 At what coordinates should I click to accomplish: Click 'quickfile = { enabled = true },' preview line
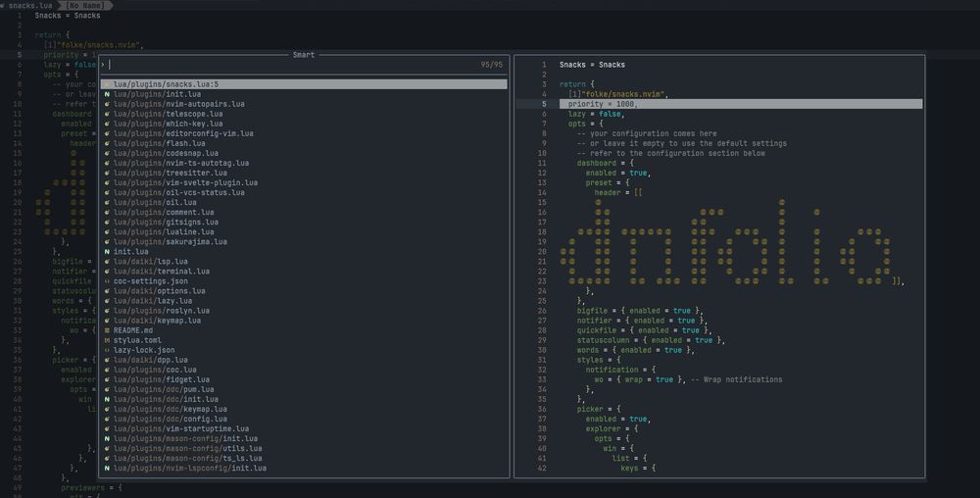[645, 330]
